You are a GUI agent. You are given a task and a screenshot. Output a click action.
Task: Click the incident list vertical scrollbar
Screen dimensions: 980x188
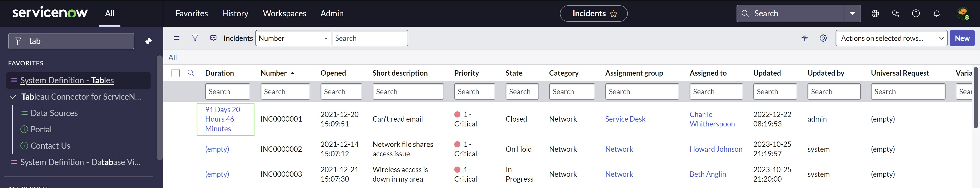(x=976, y=99)
